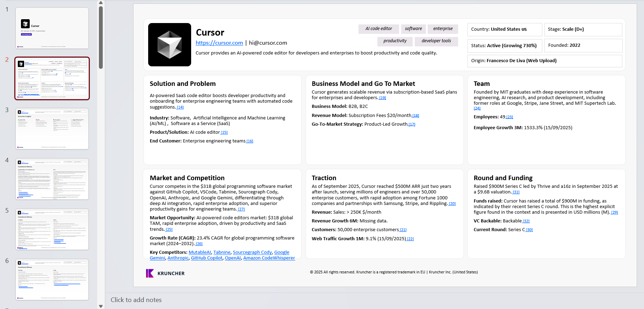This screenshot has height=309, width=644.
Task: Open reference link [20] in Traction
Action: (x=452, y=204)
